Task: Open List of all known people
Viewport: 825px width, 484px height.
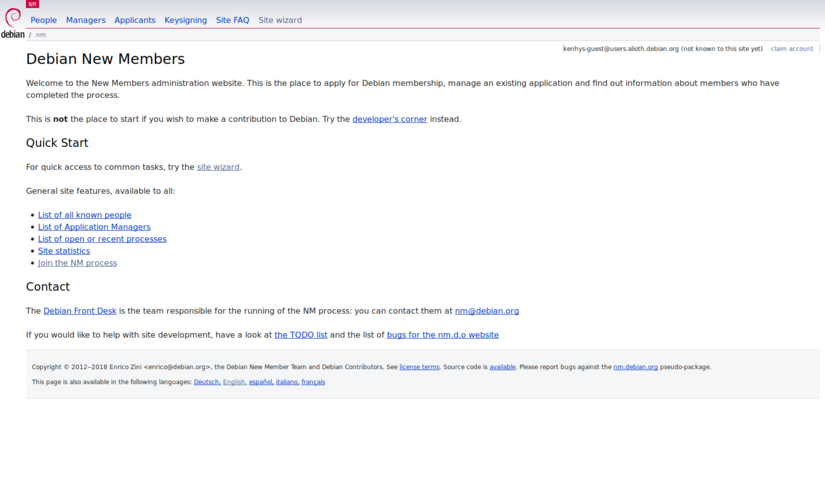Action: click(85, 215)
